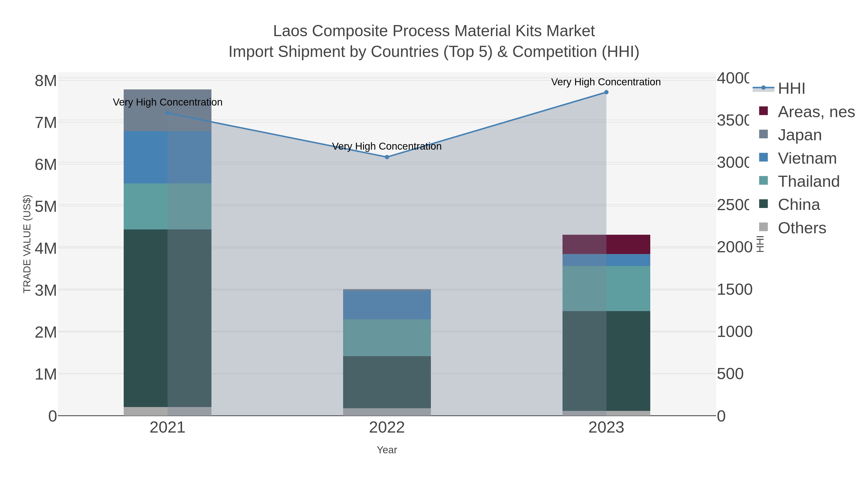Click the China bar segment in 2021
The image size is (868, 488).
(x=168, y=318)
